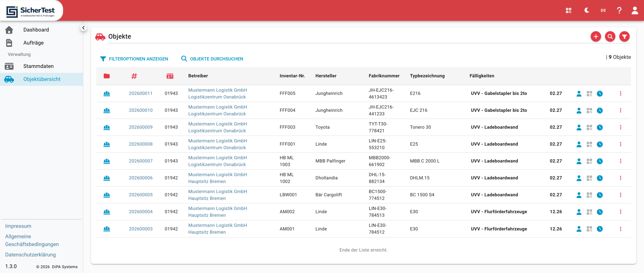The image size is (644, 273).
Task: Open object link 202600010
Action: click(141, 110)
